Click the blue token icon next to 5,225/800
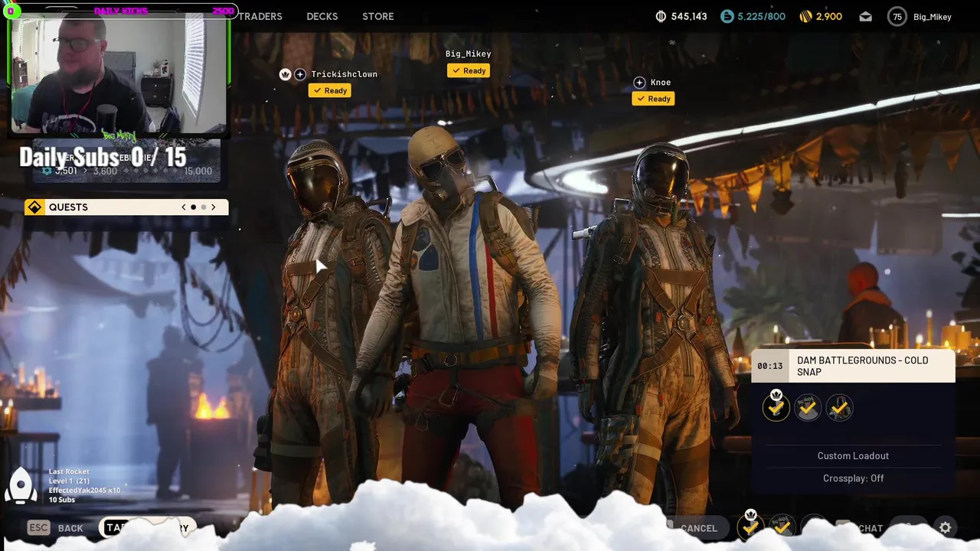980x551 pixels. [x=727, y=16]
